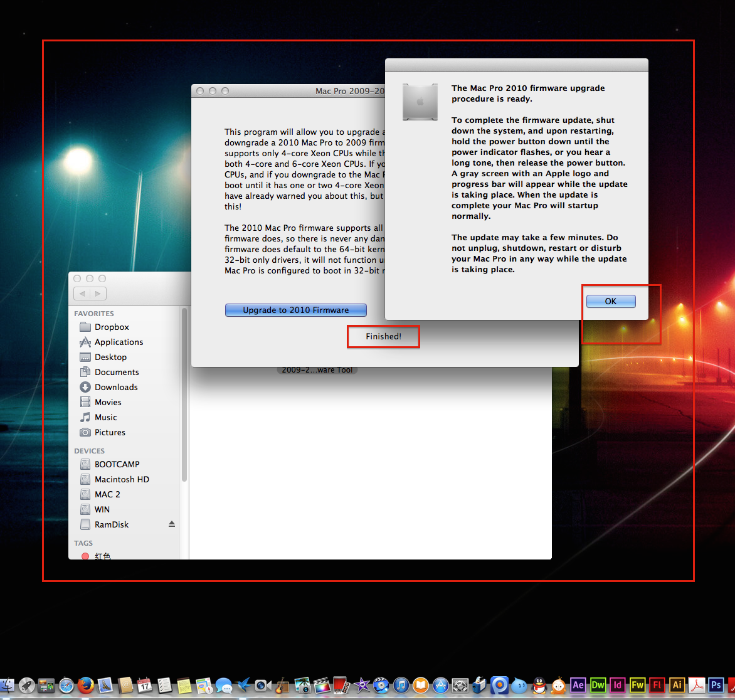Launch Dreamweaver (Dw) from Dock
The width and height of the screenshot is (735, 700).
(x=598, y=685)
